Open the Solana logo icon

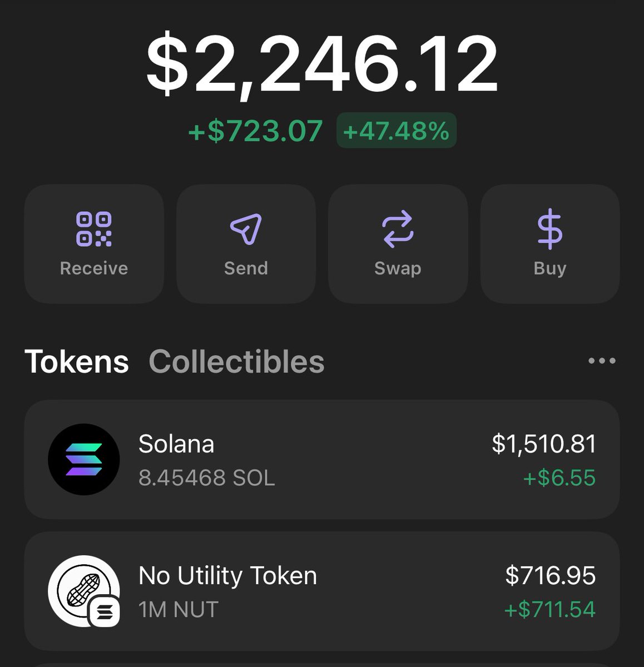(84, 460)
